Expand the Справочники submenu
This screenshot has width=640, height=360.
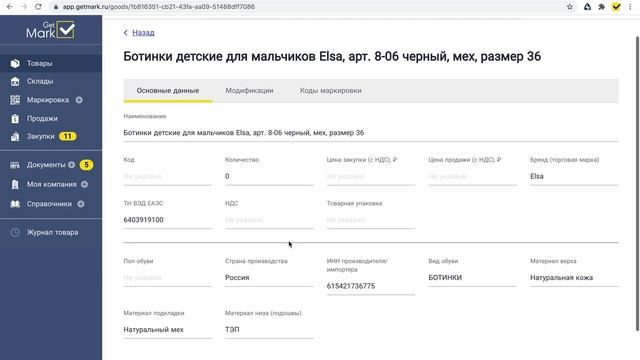[81, 204]
